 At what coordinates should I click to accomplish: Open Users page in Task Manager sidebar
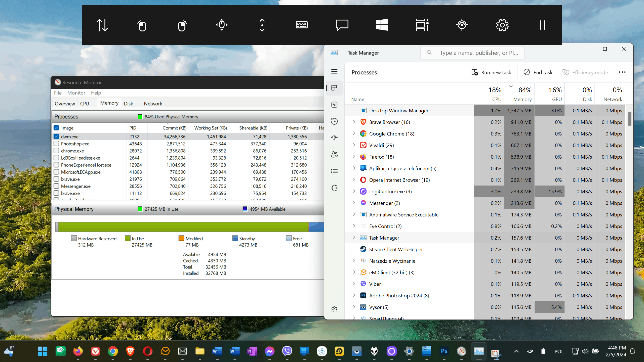[334, 154]
